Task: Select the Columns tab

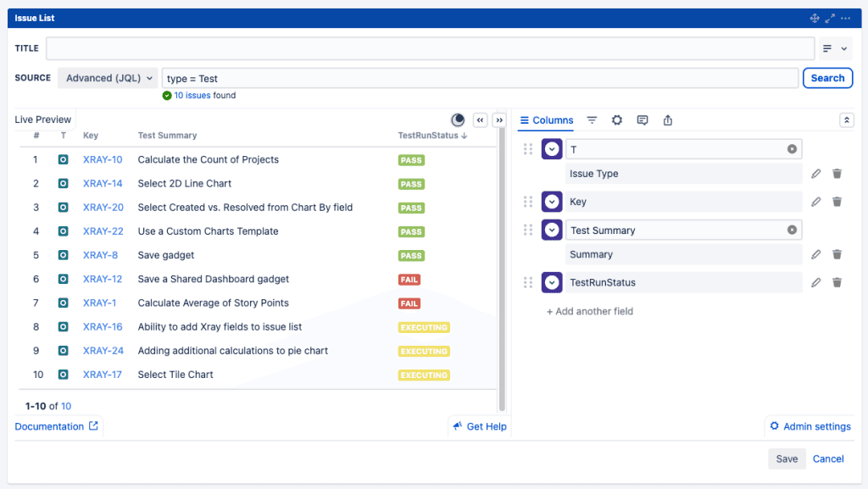Action: pos(547,120)
